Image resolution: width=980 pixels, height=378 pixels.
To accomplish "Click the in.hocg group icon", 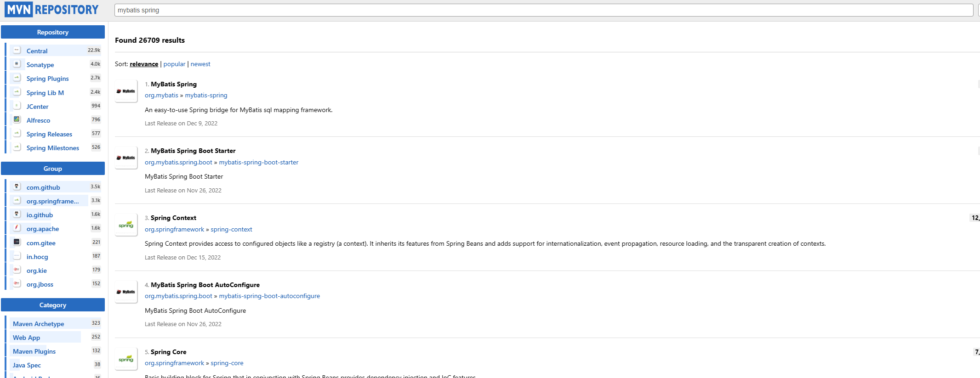I will click(17, 256).
